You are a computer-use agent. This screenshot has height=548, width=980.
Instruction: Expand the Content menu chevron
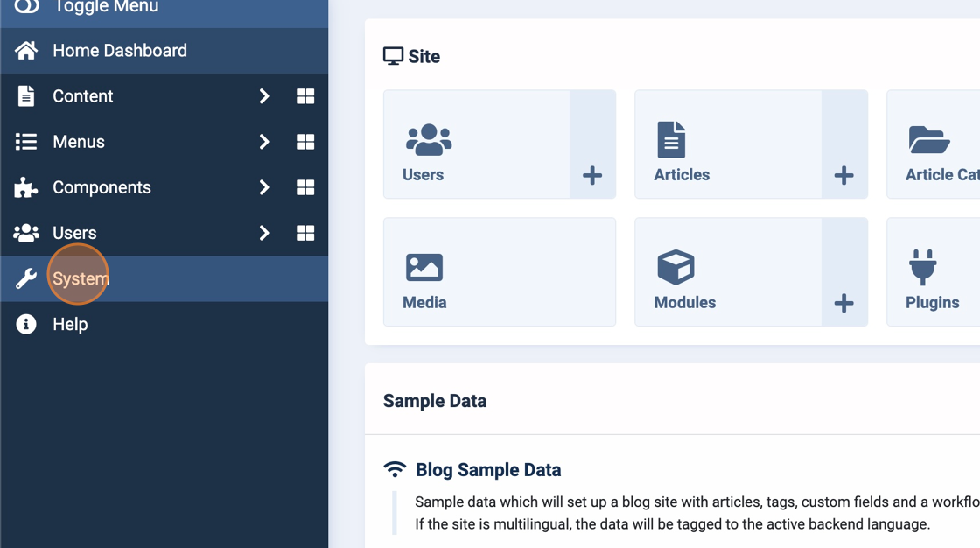[x=263, y=96]
